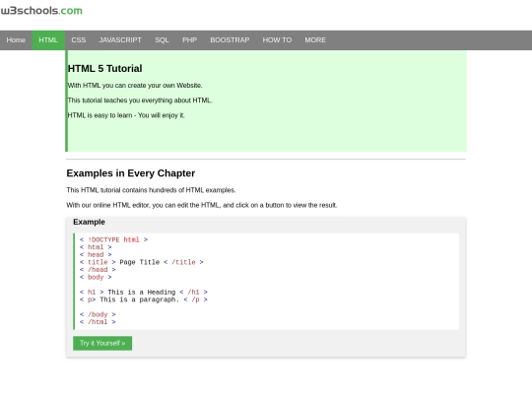Click 'This tutorial teaches you everything about HTML.'
The height and width of the screenshot is (399, 532).
pos(140,100)
